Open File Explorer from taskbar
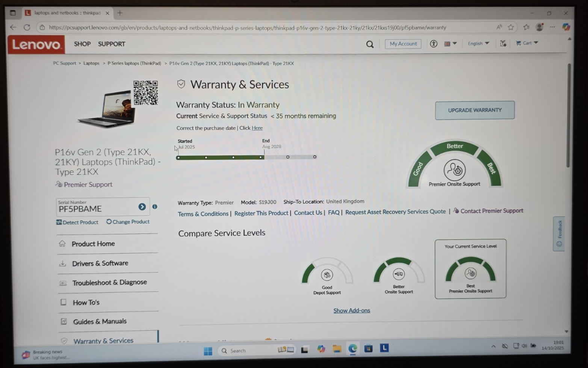Screen dimensions: 588x368 pyautogui.click(x=337, y=349)
